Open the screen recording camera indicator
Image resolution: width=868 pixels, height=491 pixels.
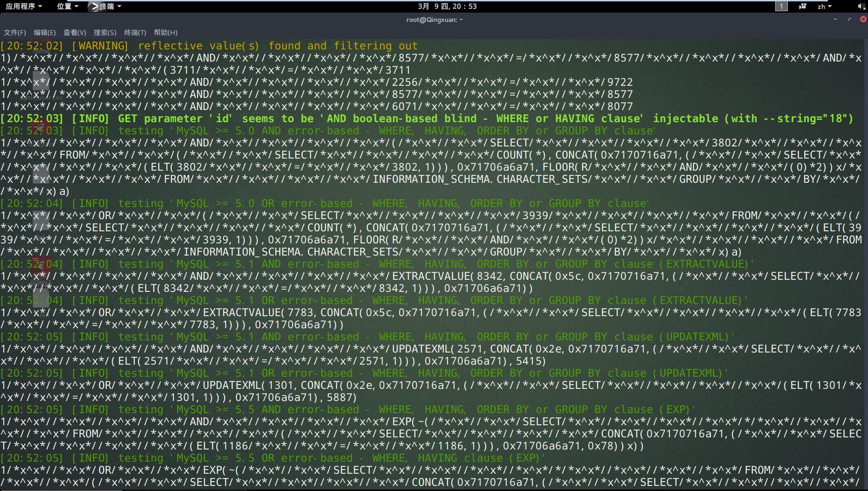(803, 6)
